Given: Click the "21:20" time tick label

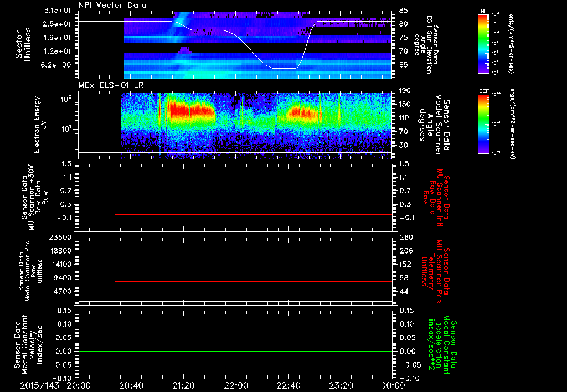Looking at the screenshot, I should pos(184,385).
